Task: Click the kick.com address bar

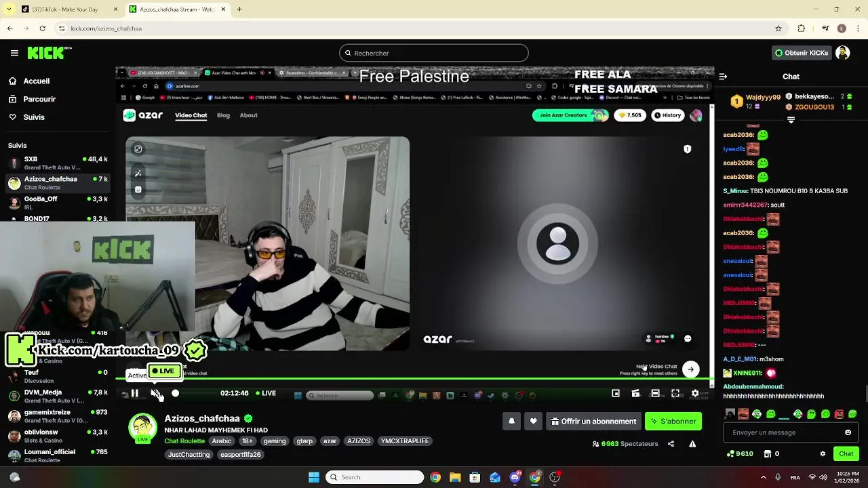Action: (420, 28)
